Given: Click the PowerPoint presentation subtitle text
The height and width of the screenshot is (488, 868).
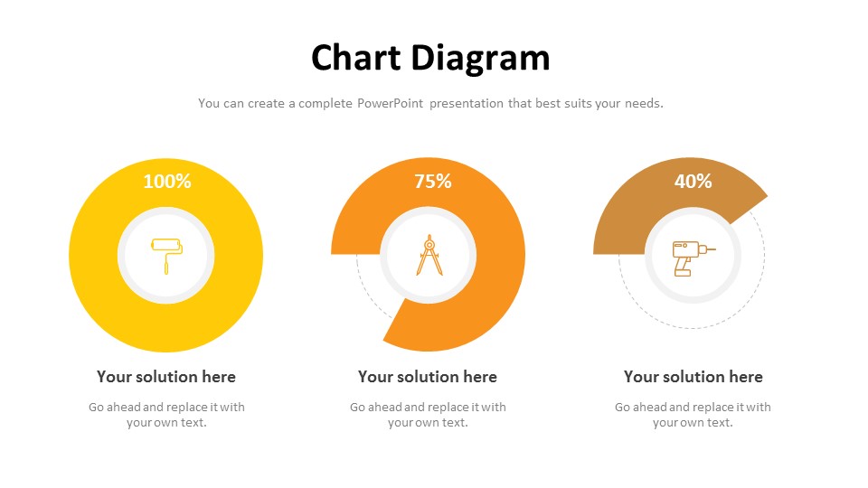Looking at the screenshot, I should 430,103.
